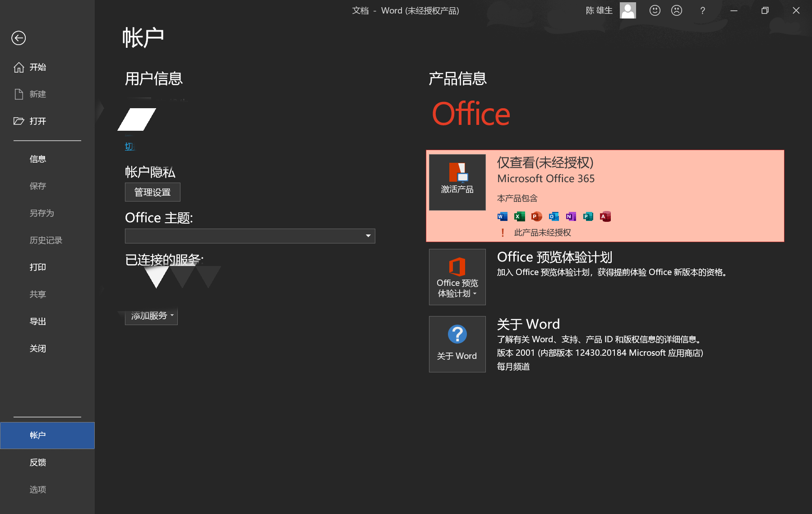
Task: Select 打开 in the sidebar
Action: (47, 121)
